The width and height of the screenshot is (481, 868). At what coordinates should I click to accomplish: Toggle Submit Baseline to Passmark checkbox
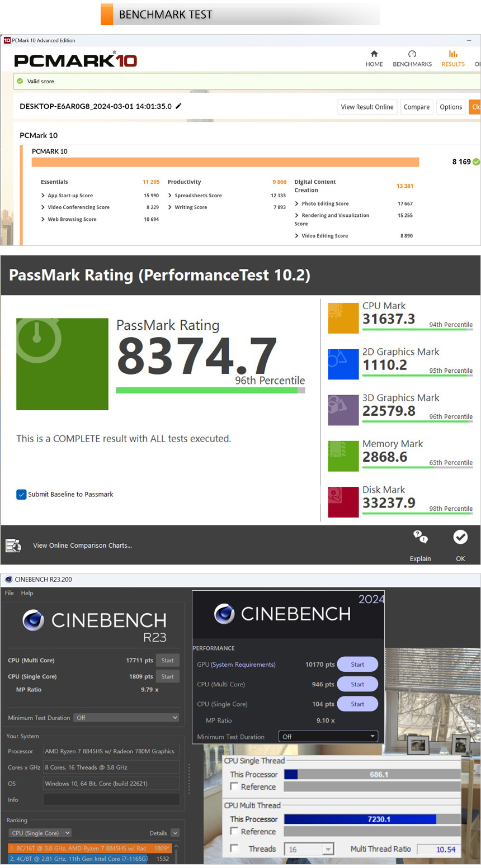tap(21, 494)
